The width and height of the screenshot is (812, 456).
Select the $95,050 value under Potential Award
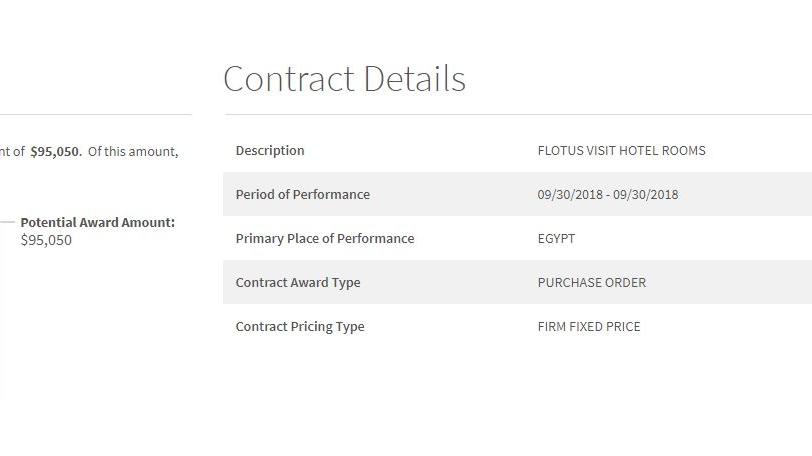pos(46,240)
